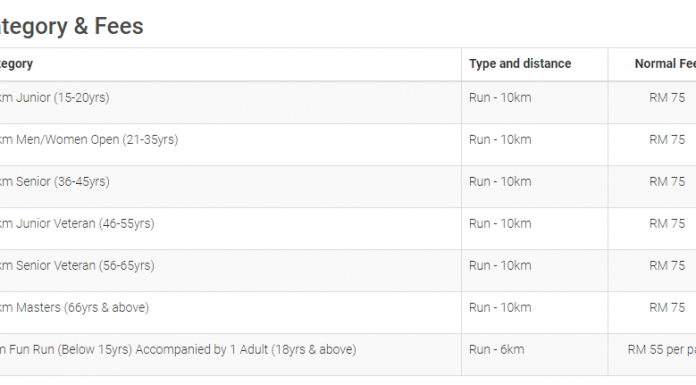Click the Type and distance column header
This screenshot has height=385, width=696.
tap(520, 64)
